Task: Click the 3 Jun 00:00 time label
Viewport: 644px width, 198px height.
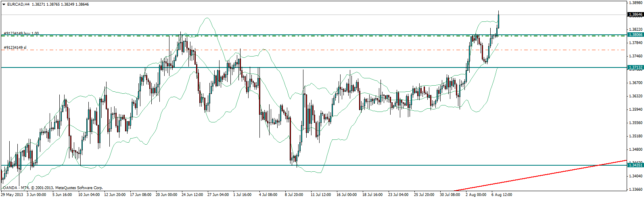Action: point(36,195)
